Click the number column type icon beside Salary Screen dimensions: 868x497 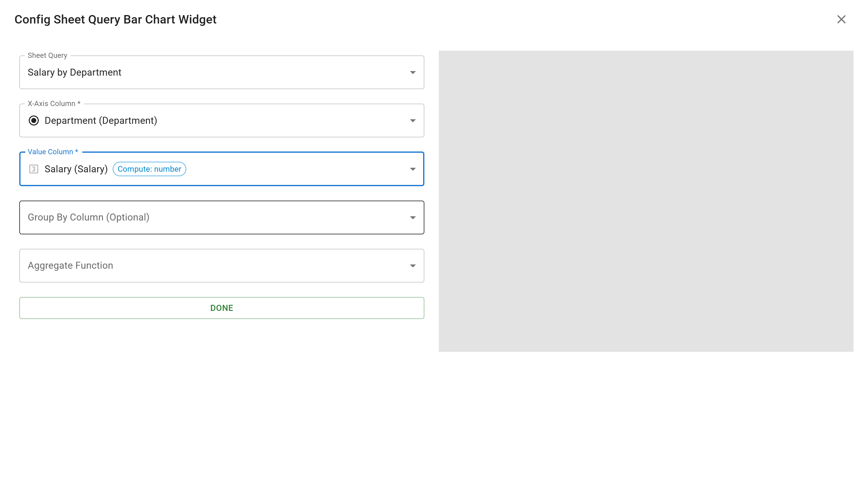[34, 169]
